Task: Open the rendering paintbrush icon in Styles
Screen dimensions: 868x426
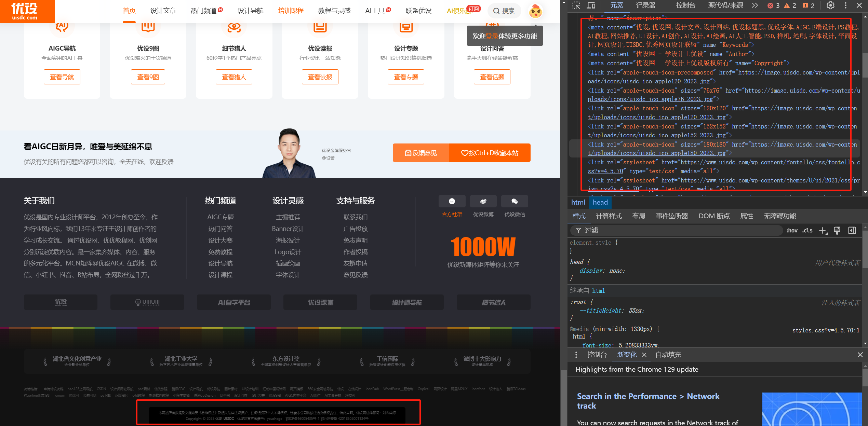Action: pyautogui.click(x=837, y=231)
